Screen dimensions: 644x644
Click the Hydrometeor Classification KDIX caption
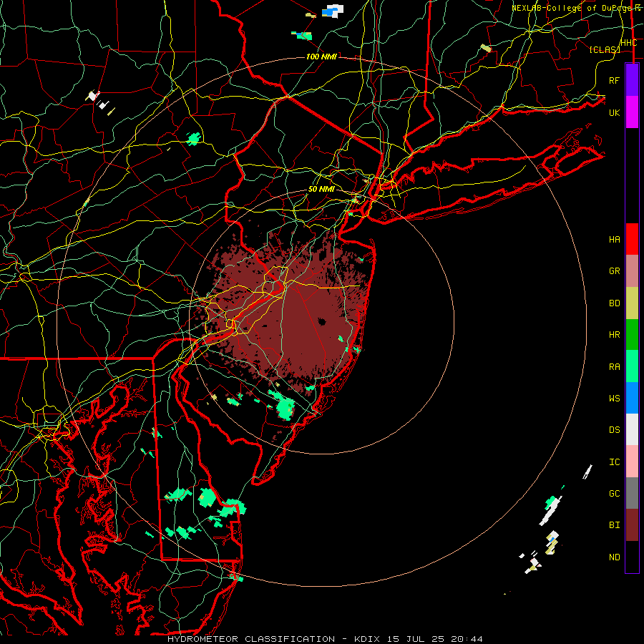coord(325,639)
